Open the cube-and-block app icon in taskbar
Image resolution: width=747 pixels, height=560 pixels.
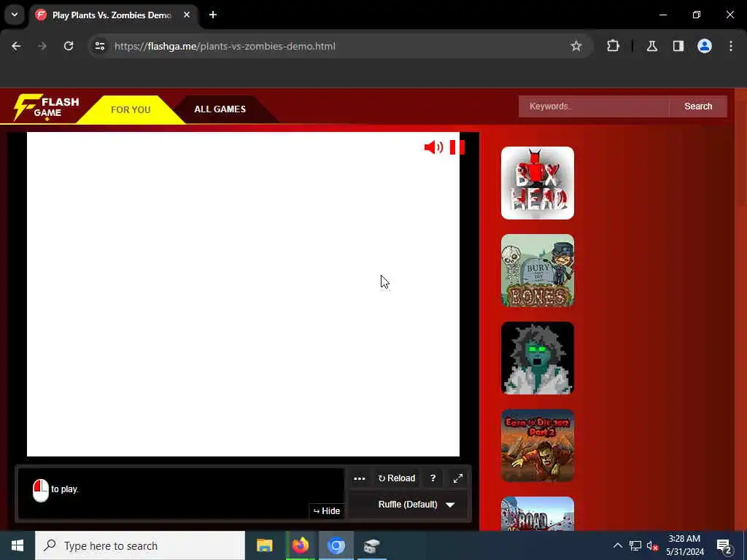click(x=371, y=545)
